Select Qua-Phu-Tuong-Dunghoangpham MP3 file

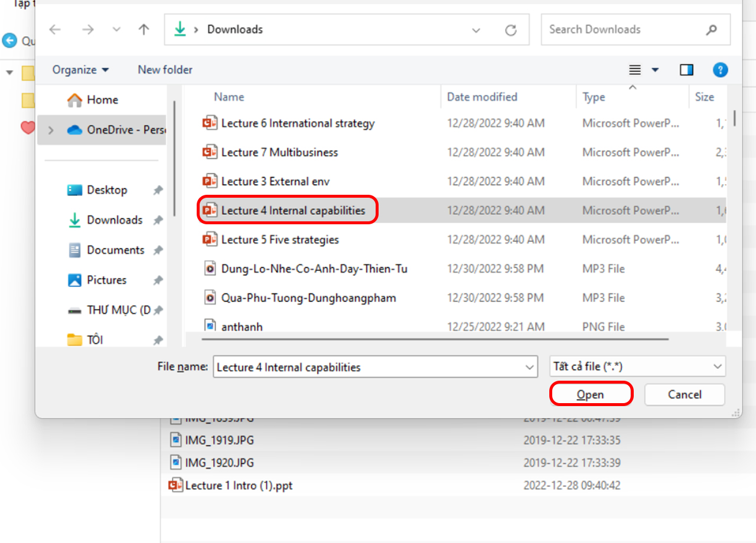click(308, 297)
